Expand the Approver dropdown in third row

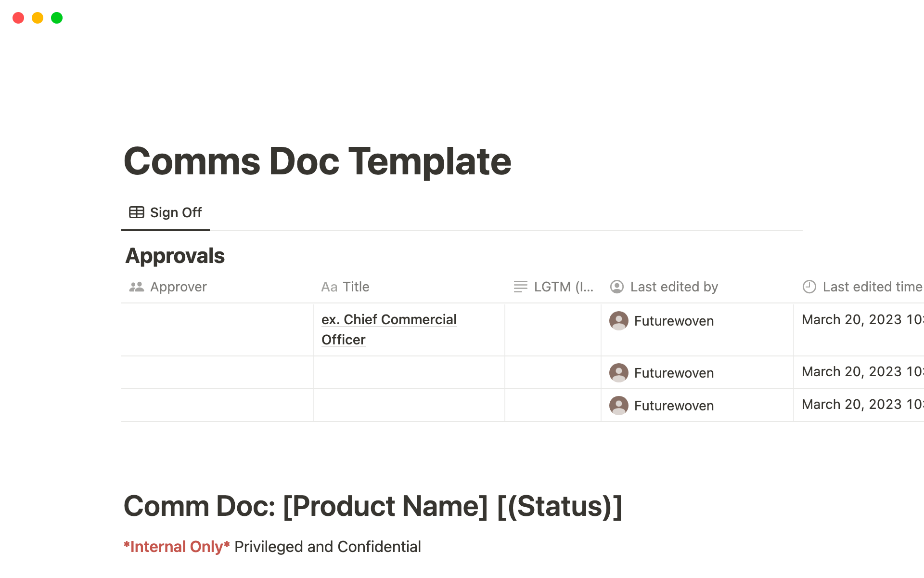pyautogui.click(x=217, y=405)
